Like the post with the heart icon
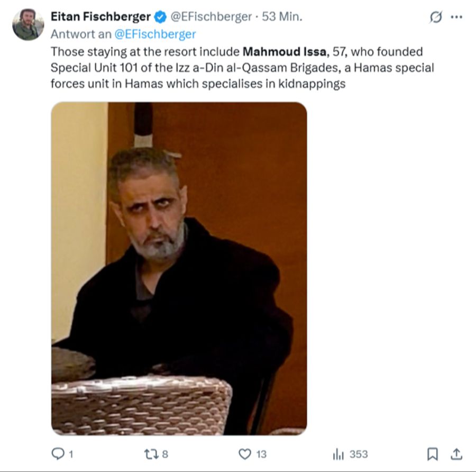476x472 pixels. 245,454
